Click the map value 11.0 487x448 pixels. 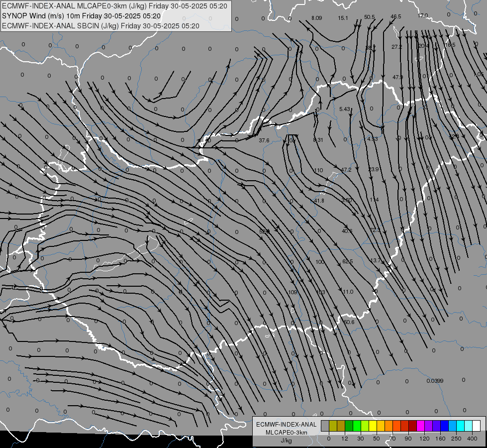click(x=348, y=292)
